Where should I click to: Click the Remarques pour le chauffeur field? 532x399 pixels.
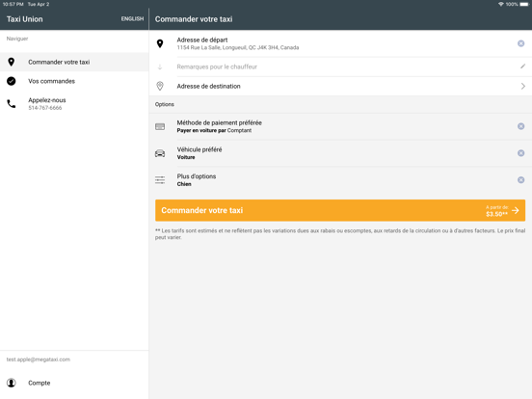pyautogui.click(x=340, y=66)
